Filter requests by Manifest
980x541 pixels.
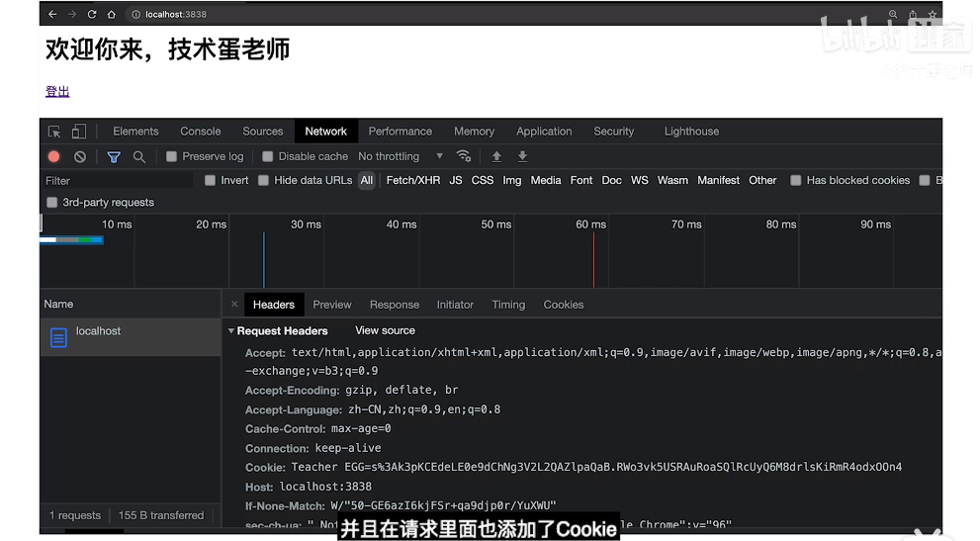pyautogui.click(x=718, y=180)
